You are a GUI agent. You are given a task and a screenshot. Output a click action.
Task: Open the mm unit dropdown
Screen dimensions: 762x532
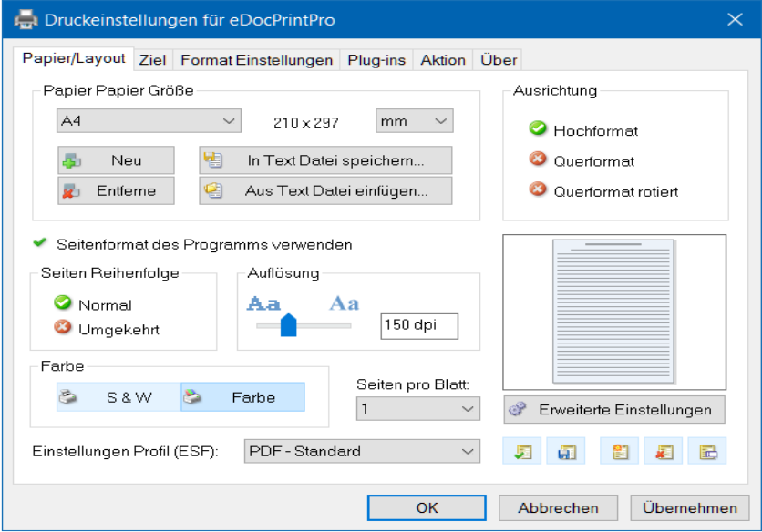coord(414,121)
